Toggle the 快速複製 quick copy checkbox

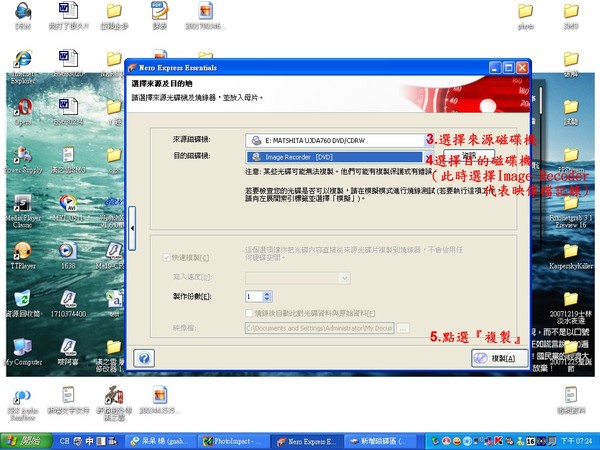click(166, 258)
